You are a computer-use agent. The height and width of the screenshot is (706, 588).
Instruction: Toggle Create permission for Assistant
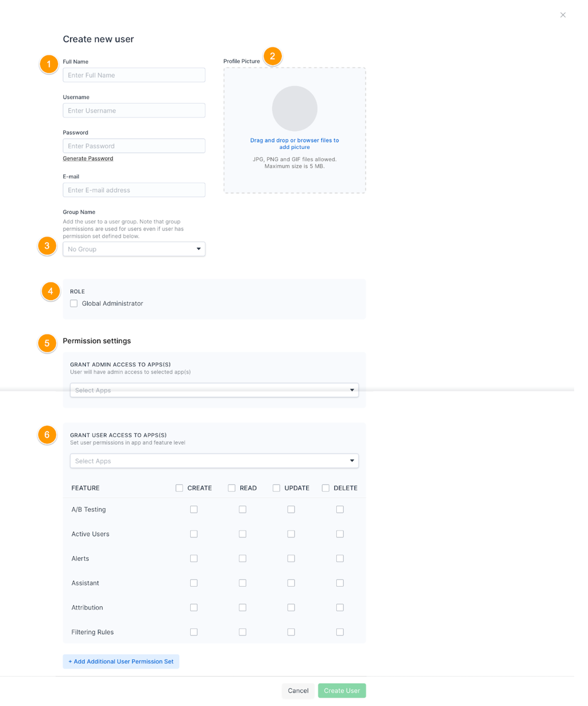click(x=194, y=583)
